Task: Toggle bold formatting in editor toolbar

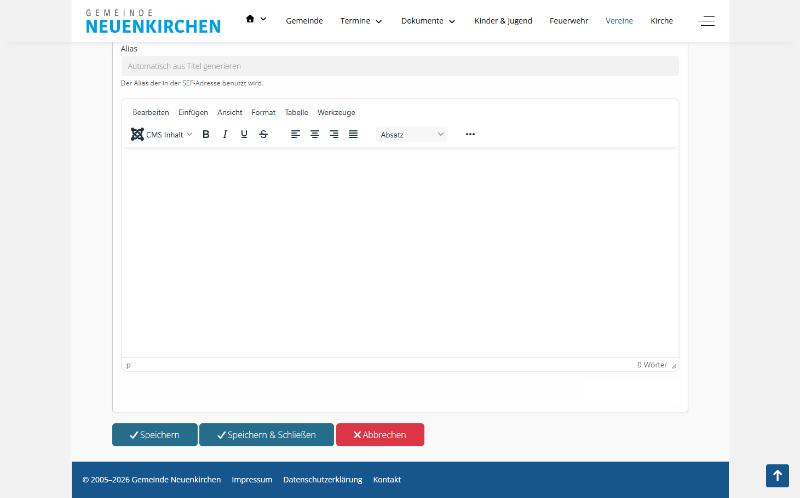Action: pyautogui.click(x=206, y=134)
